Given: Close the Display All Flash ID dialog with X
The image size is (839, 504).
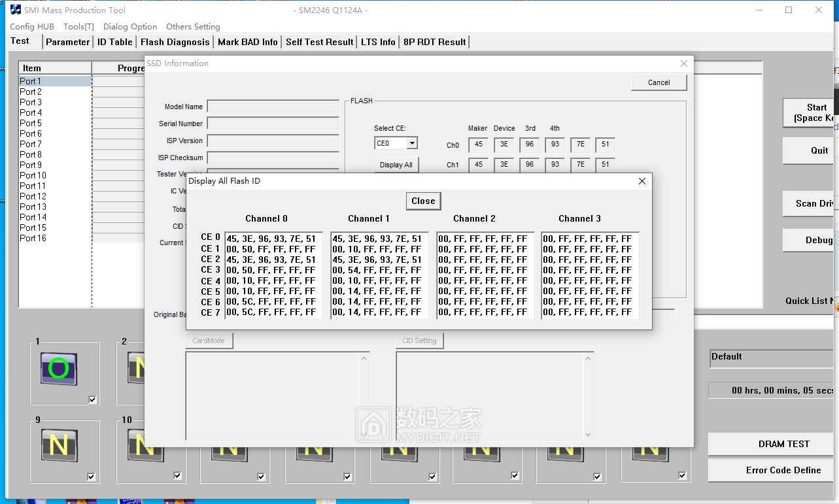Looking at the screenshot, I should coord(642,181).
